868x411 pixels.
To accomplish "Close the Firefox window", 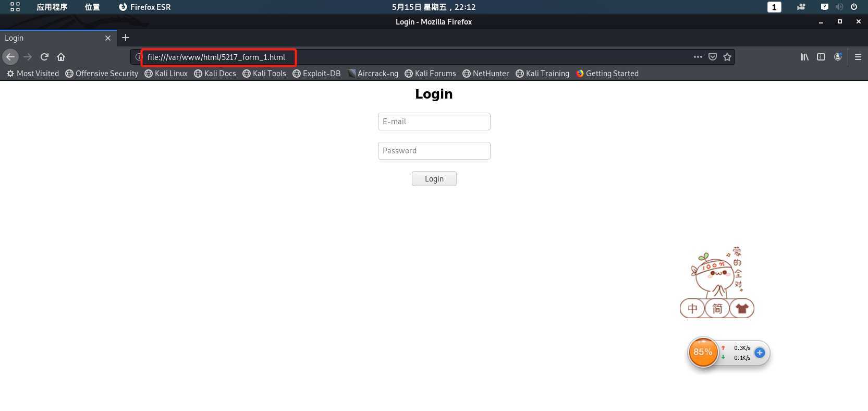I will pos(858,22).
